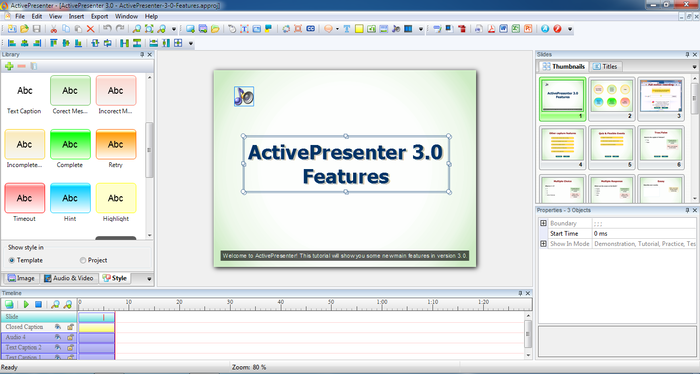Click the yellow Closed Caption timeline bar
Viewport: 700px width, 374px height.
coord(96,327)
